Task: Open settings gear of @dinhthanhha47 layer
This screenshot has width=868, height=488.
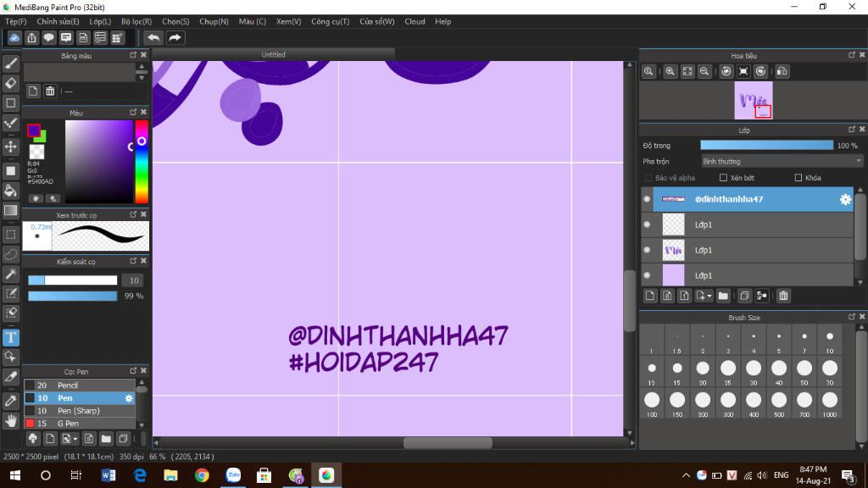Action: pyautogui.click(x=845, y=199)
